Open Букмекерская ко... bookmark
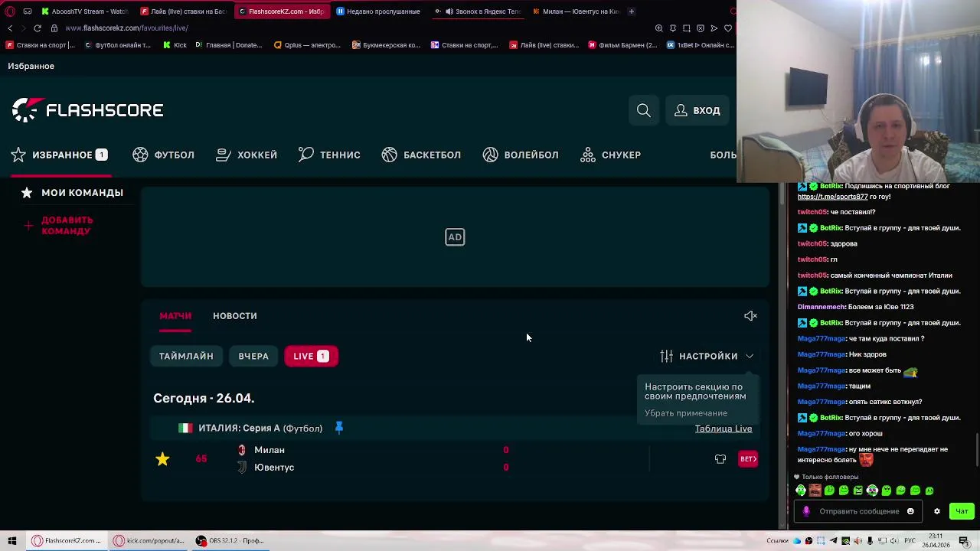Screen dimensions: 980x551 (x=387, y=45)
